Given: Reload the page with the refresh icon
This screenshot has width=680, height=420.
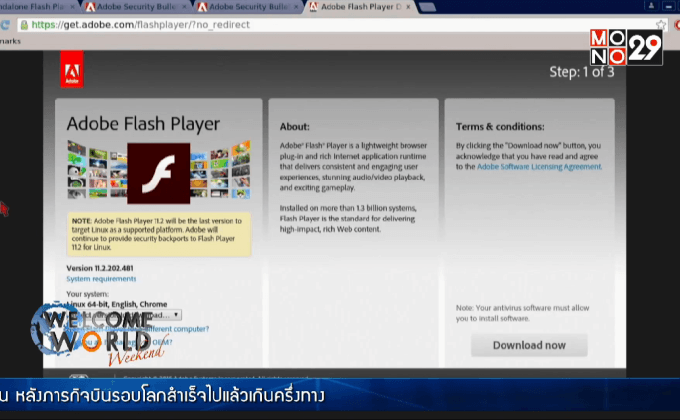Looking at the screenshot, I should (x=5, y=25).
